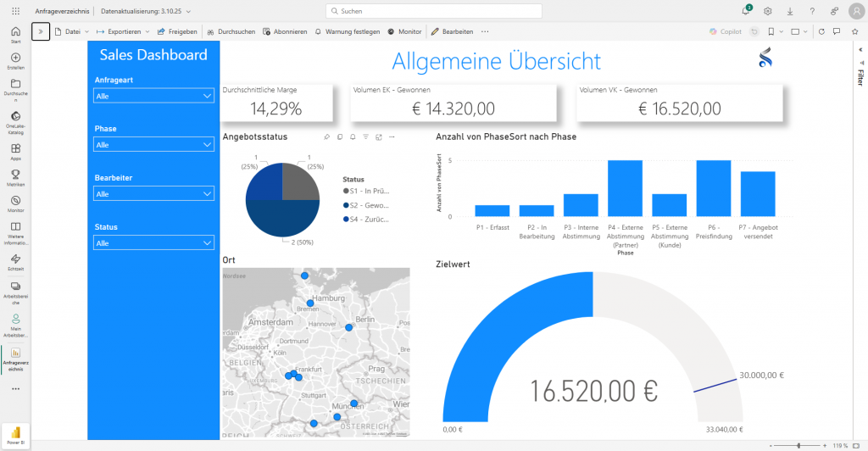Viewport: 868px width, 451px height.
Task: Click the Metriken trophy icon
Action: pyautogui.click(x=15, y=175)
